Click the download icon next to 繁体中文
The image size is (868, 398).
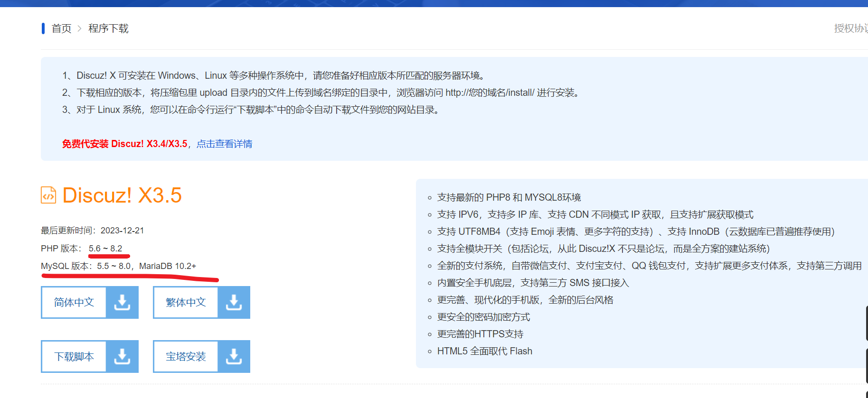pos(234,302)
